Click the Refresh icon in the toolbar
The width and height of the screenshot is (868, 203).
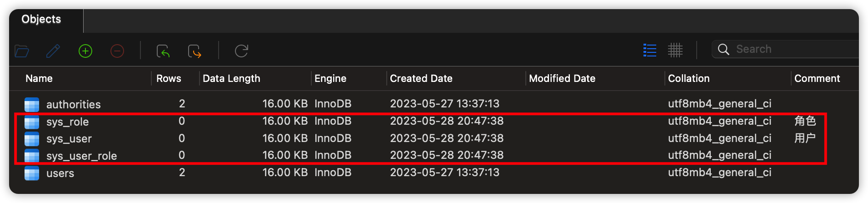[241, 51]
